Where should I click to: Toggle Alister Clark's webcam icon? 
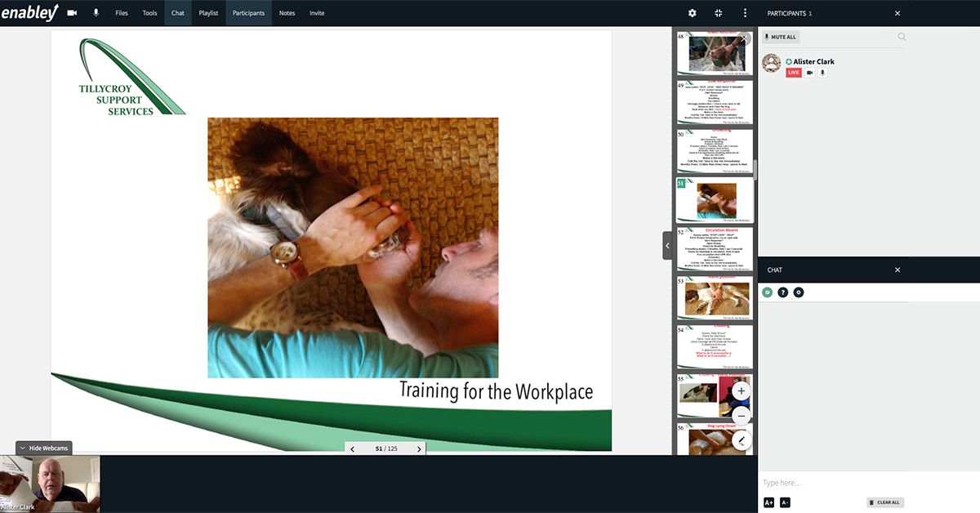tap(810, 73)
